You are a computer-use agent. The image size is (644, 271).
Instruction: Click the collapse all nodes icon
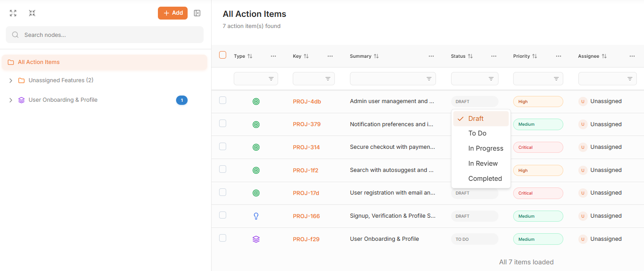(32, 13)
